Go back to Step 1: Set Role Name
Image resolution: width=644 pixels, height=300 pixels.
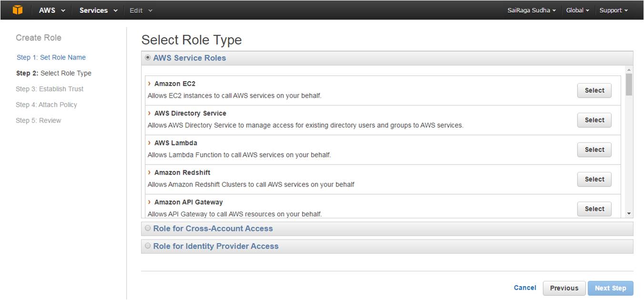pos(51,57)
